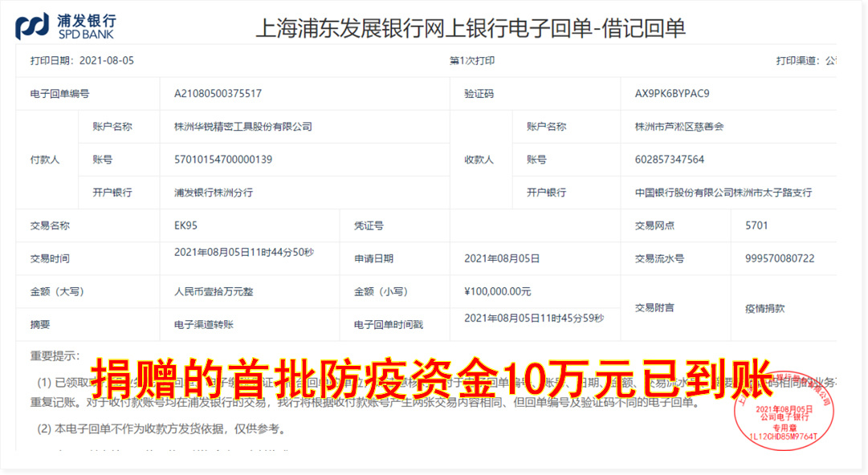Click the 金额（大写） label
The width and height of the screenshot is (868, 475).
57,291
